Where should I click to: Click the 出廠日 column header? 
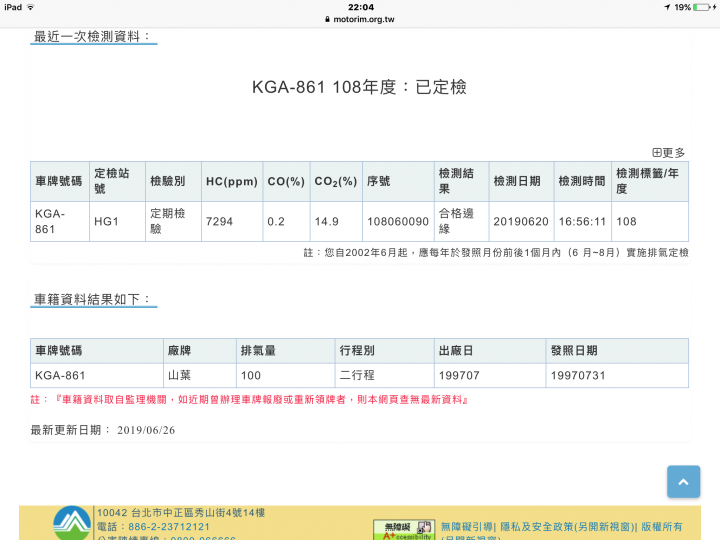490,351
